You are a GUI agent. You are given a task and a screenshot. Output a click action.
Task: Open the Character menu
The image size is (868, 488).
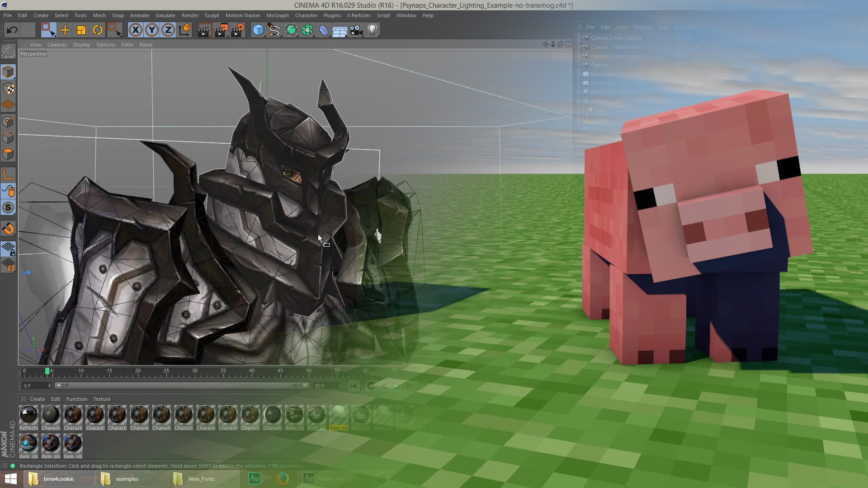(306, 15)
